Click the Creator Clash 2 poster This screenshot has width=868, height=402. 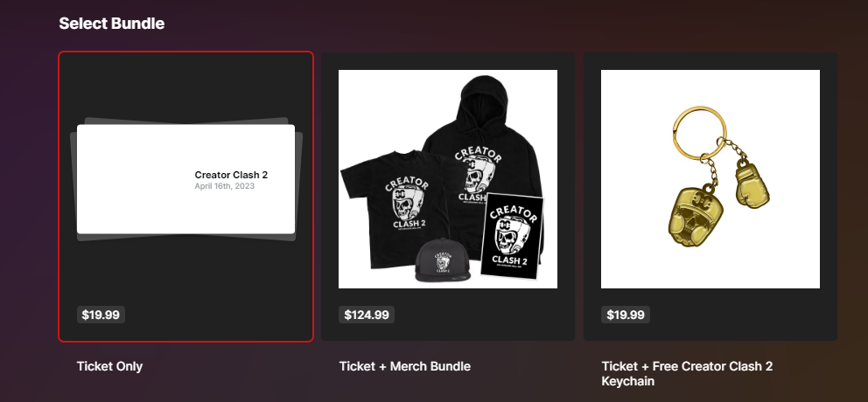pyautogui.click(x=513, y=236)
